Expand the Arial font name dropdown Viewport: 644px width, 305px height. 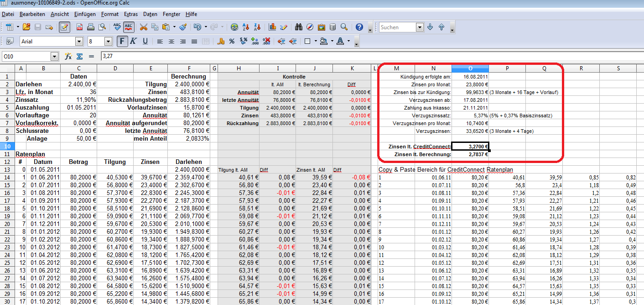coord(79,42)
